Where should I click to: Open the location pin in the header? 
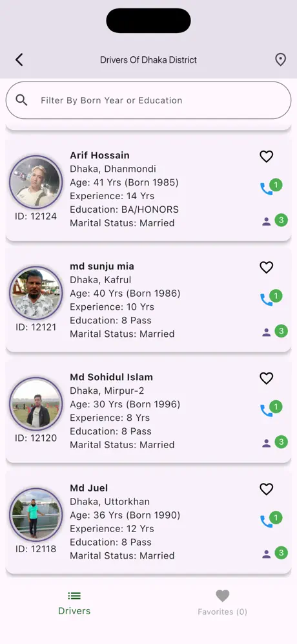point(280,60)
